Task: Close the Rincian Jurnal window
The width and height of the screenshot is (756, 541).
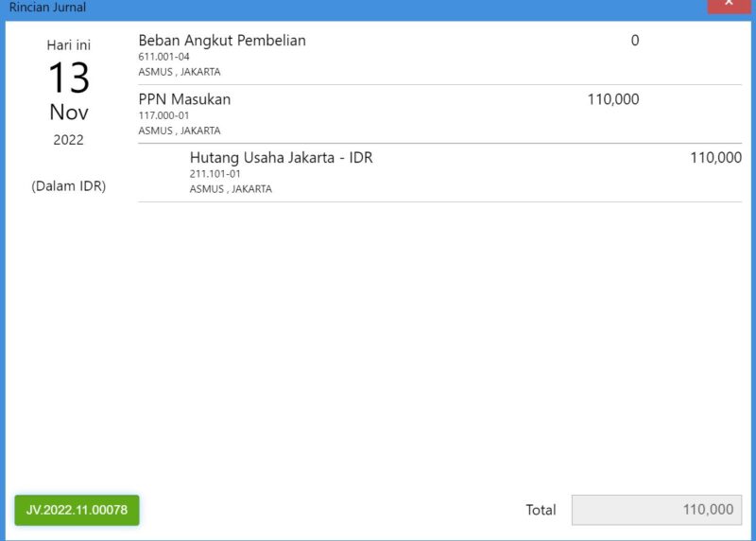Action: 730,5
